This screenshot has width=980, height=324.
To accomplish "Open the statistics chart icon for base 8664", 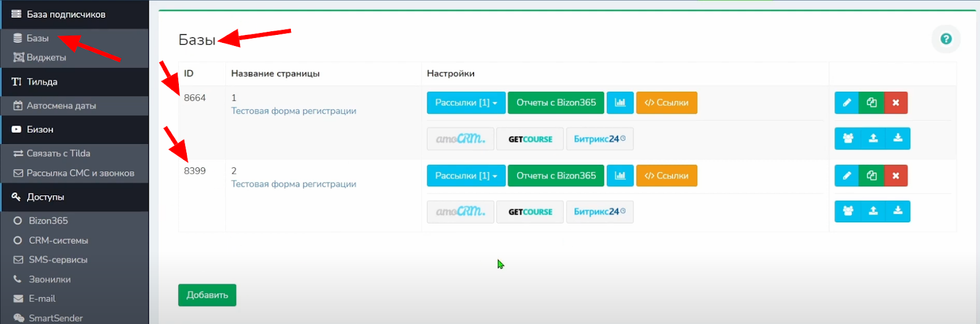I will 620,103.
